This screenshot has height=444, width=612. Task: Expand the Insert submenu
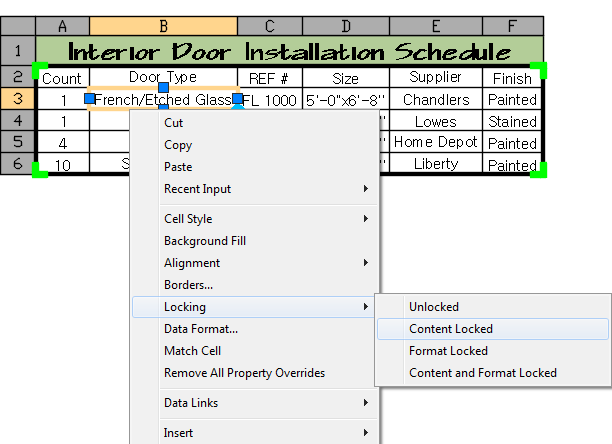179,433
